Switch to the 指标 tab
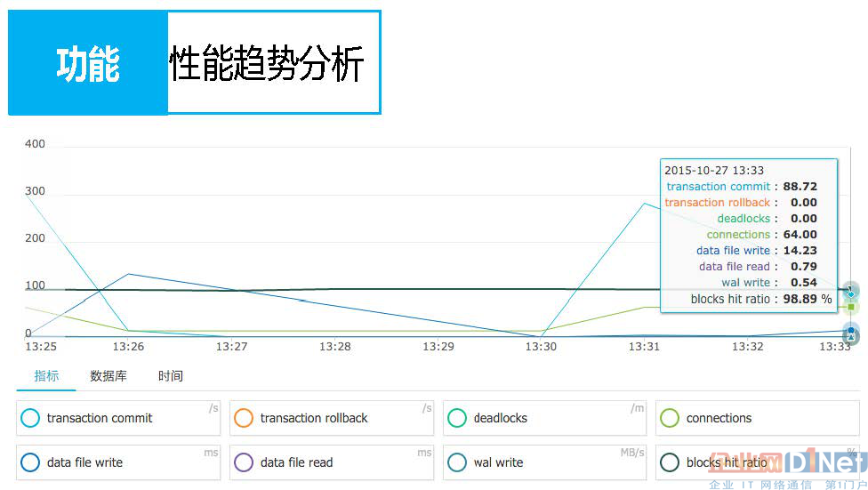Screen dimensions: 868x490 click(x=46, y=376)
